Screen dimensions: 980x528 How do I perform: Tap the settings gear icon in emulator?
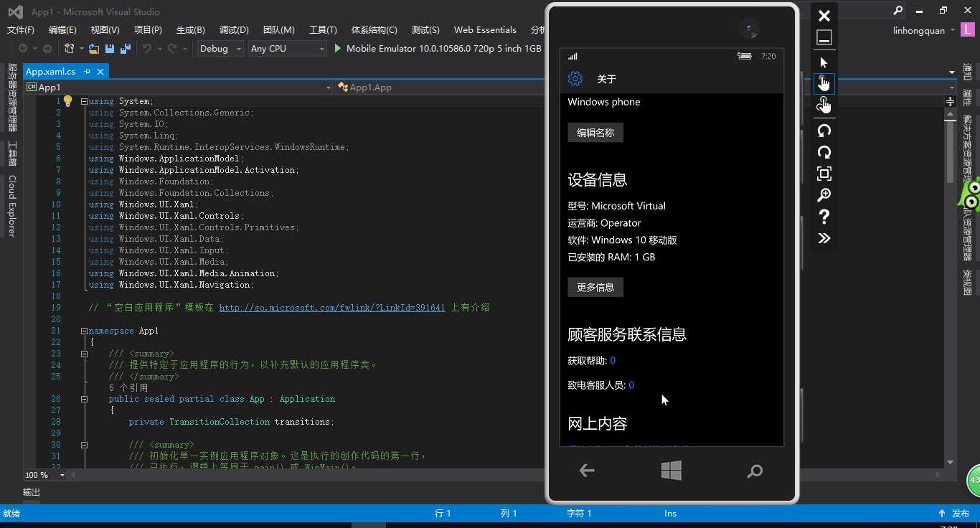pyautogui.click(x=575, y=79)
